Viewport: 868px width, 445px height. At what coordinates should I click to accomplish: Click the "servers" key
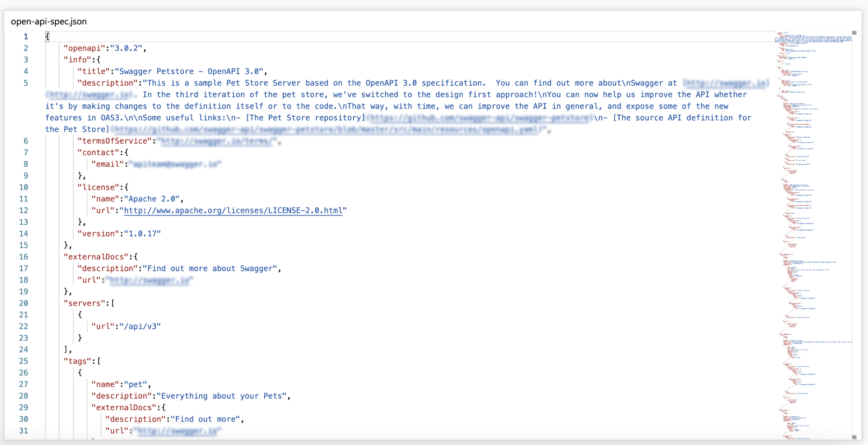pos(85,303)
